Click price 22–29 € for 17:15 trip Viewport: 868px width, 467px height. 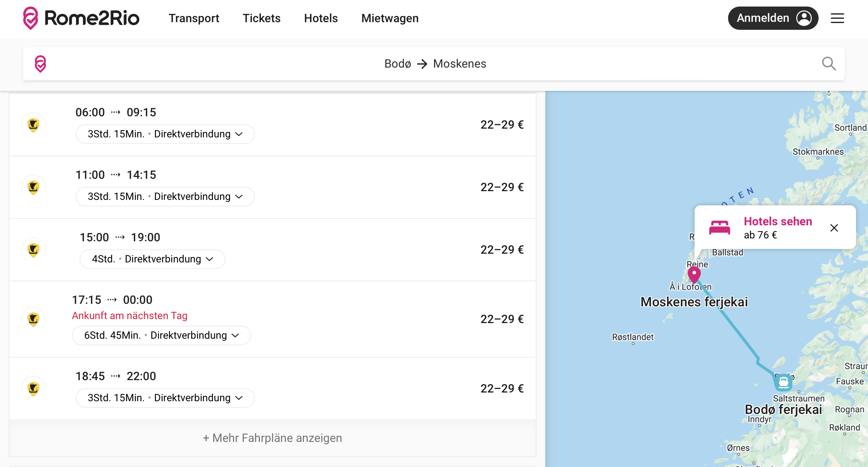point(502,319)
